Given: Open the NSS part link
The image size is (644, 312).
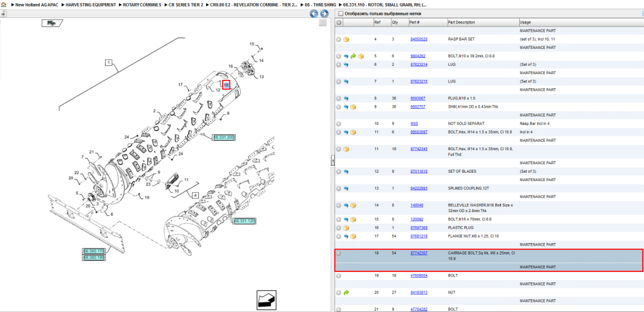Looking at the screenshot, I should coord(414,124).
